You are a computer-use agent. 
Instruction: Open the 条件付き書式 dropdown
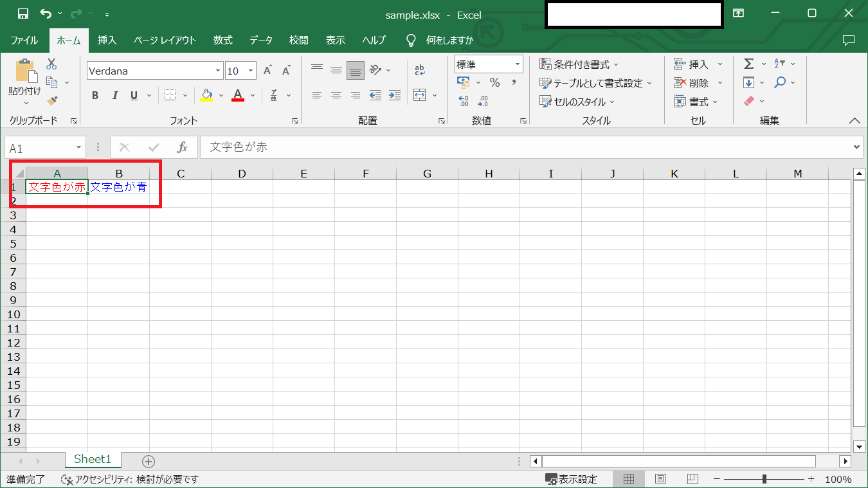coord(579,64)
